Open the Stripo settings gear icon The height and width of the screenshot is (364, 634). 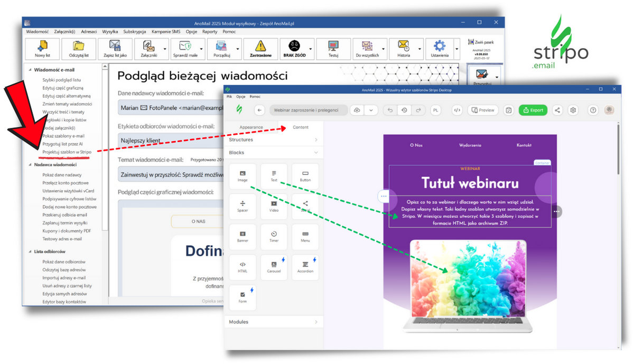573,110
